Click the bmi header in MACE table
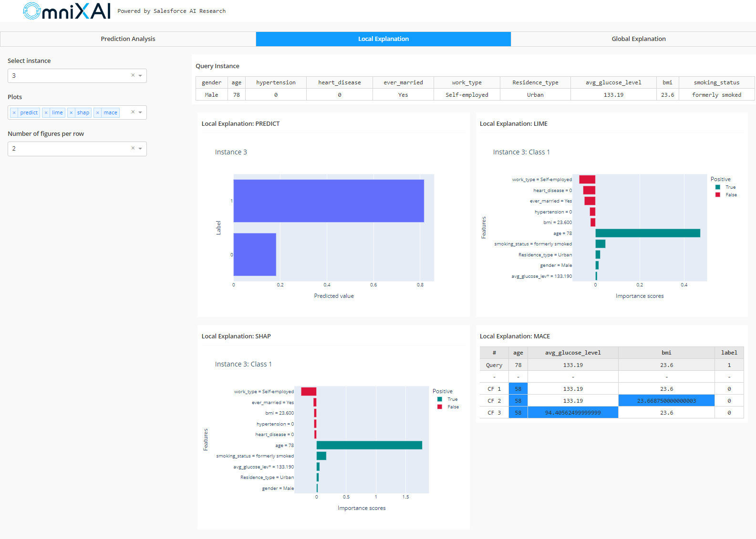 (x=666, y=353)
